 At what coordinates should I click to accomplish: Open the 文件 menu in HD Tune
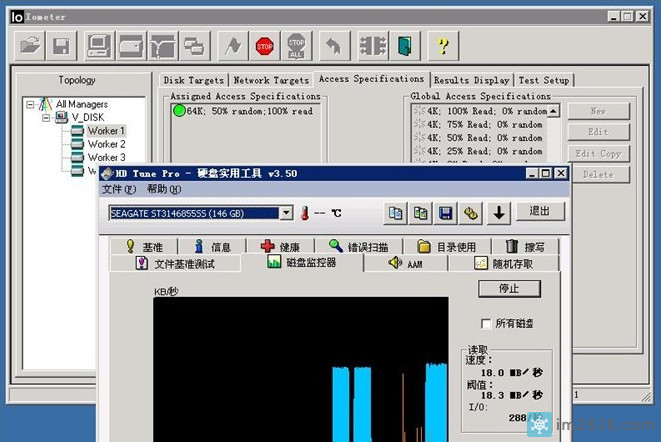click(x=118, y=189)
